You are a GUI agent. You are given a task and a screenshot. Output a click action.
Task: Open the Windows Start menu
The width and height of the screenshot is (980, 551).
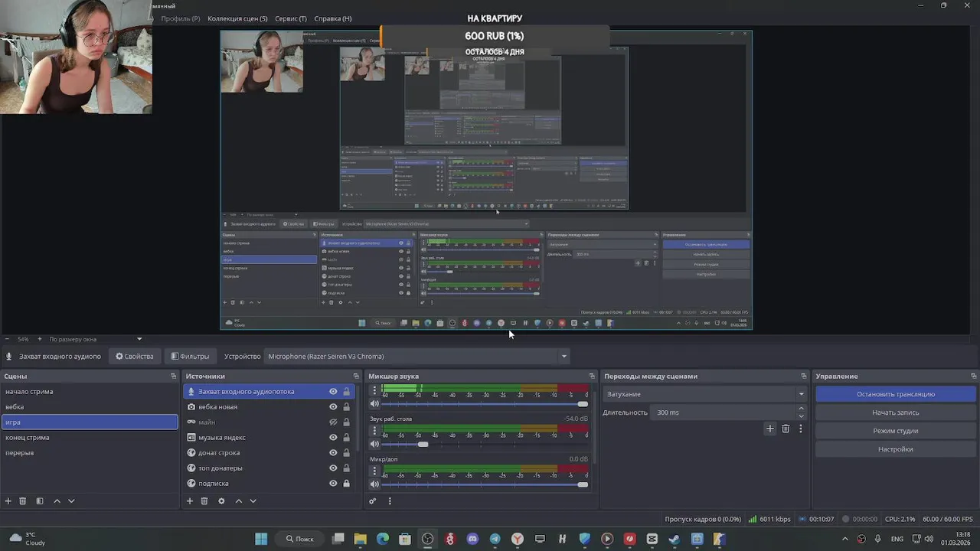pos(261,539)
